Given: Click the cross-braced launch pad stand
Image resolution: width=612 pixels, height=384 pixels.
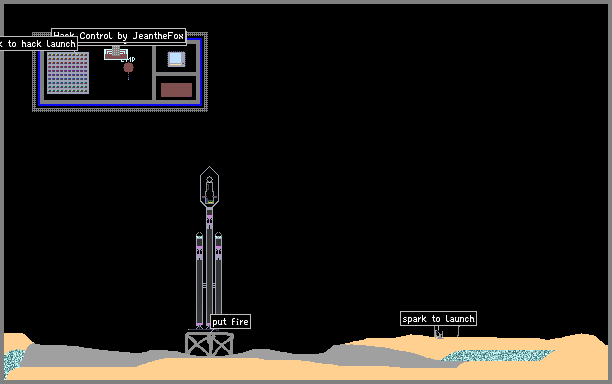Looking at the screenshot, I should [209, 344].
